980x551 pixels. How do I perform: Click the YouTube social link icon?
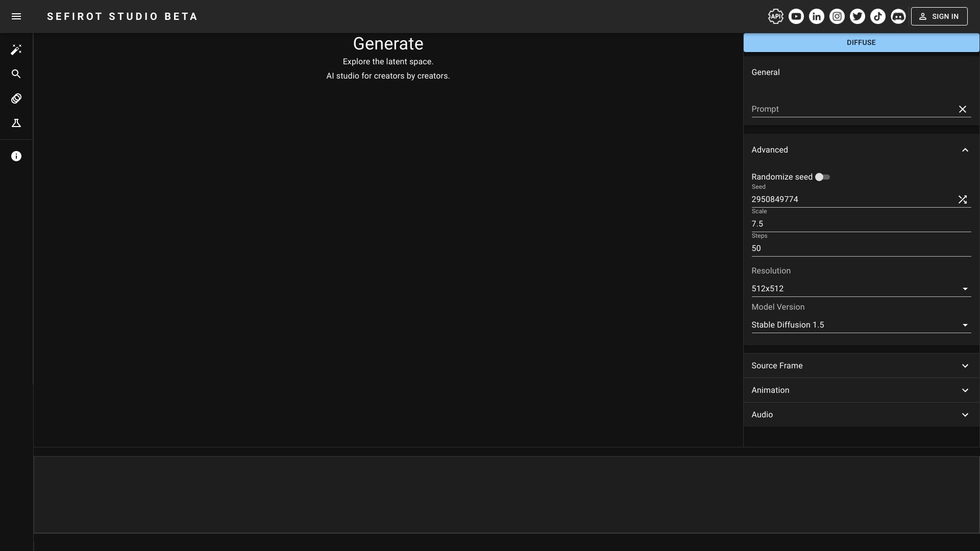pyautogui.click(x=796, y=16)
